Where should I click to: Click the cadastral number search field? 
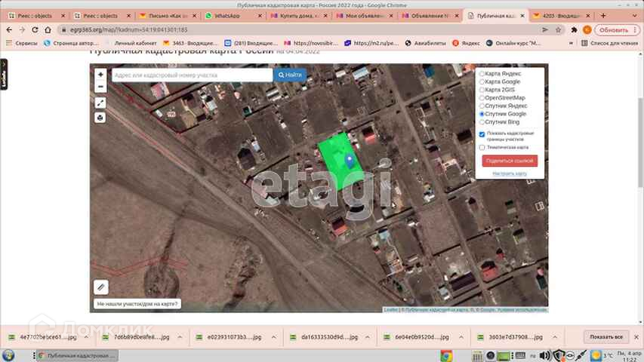pyautogui.click(x=192, y=75)
